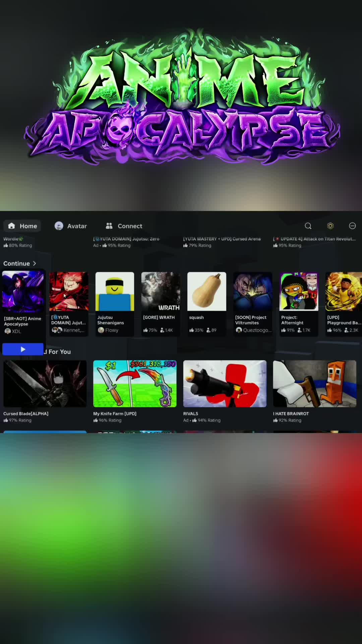Click the 92% Rating under I HATE BRAINROT
This screenshot has height=644, width=362.
click(287, 420)
